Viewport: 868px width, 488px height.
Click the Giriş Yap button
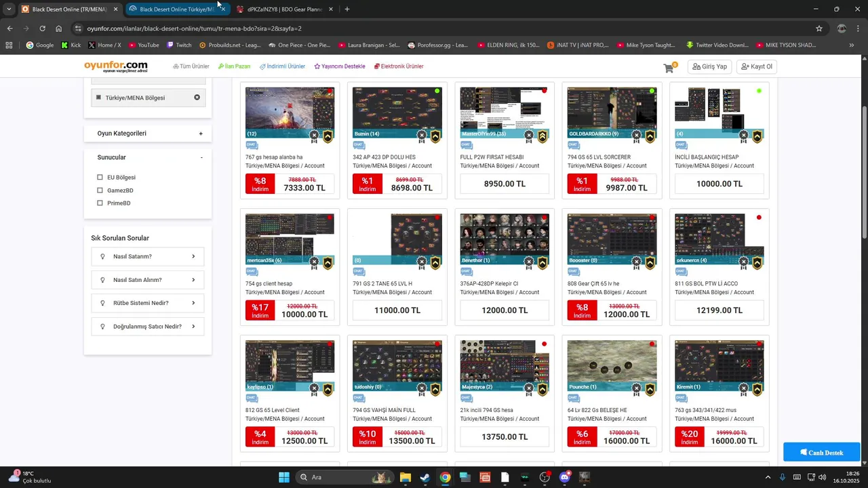[x=710, y=66]
